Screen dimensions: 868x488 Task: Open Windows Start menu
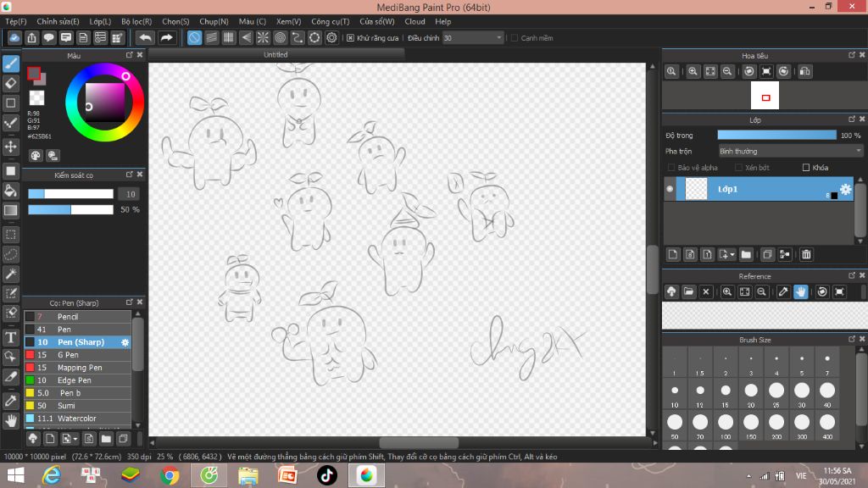tap(15, 475)
